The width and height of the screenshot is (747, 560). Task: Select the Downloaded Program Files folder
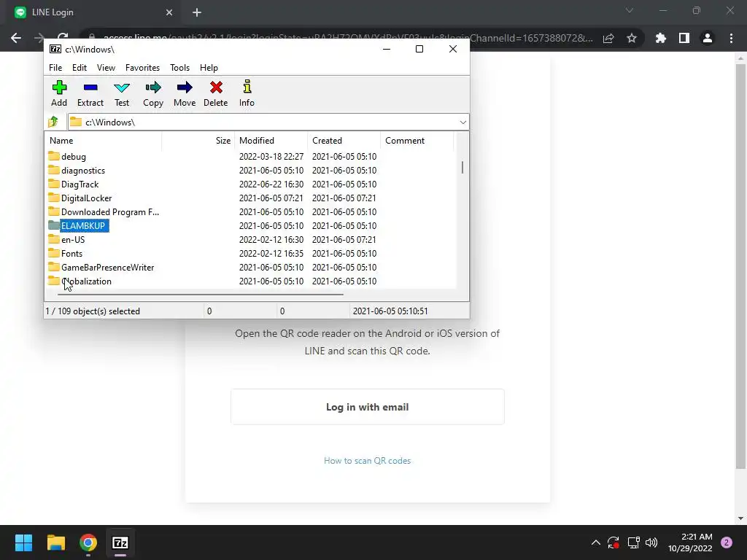[x=104, y=212]
